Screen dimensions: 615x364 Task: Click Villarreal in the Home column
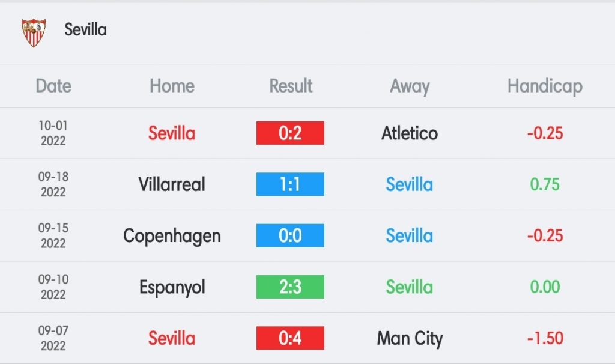(x=172, y=184)
